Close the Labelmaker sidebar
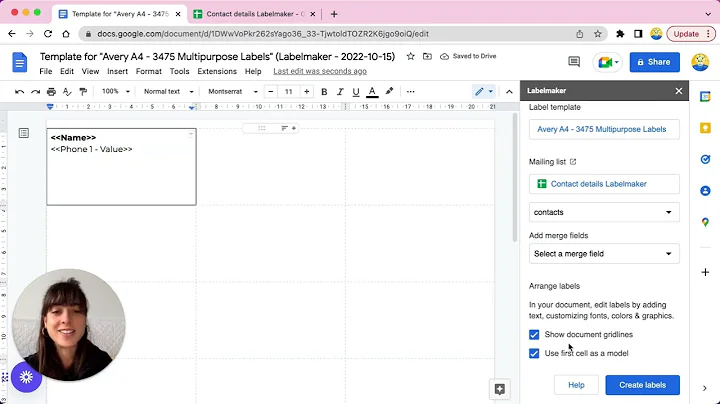 click(x=679, y=91)
